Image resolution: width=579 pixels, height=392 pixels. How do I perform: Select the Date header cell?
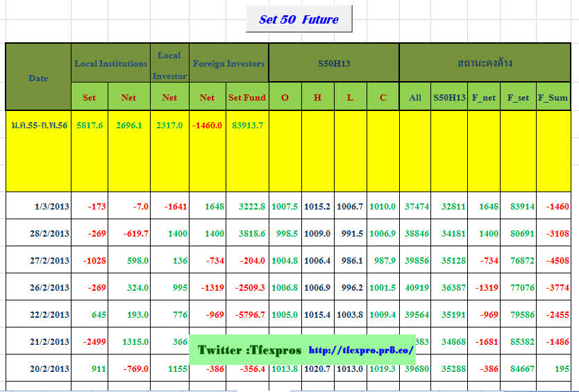coord(38,78)
